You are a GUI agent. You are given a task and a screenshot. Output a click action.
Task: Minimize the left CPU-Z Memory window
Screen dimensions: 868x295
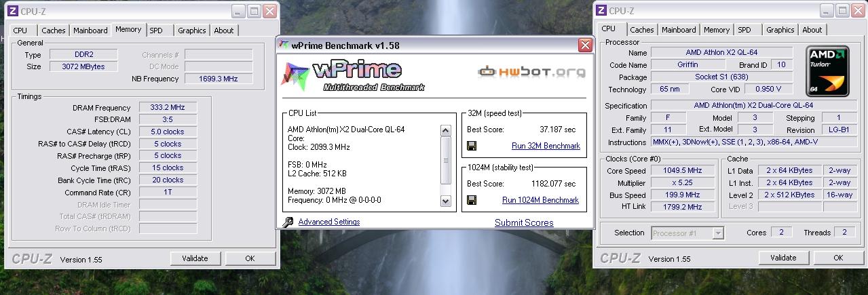coord(238,11)
